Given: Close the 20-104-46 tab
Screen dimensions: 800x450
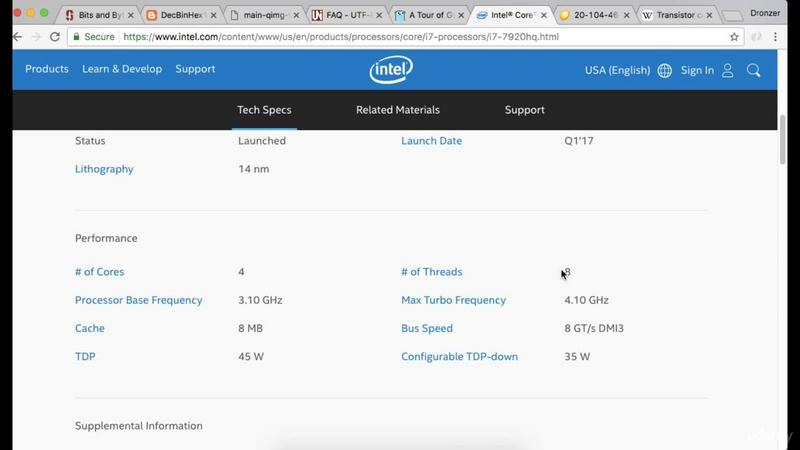Looking at the screenshot, I should [627, 15].
